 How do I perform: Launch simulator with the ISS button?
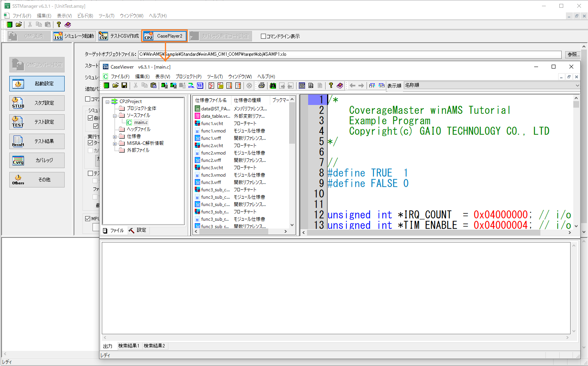coord(74,36)
